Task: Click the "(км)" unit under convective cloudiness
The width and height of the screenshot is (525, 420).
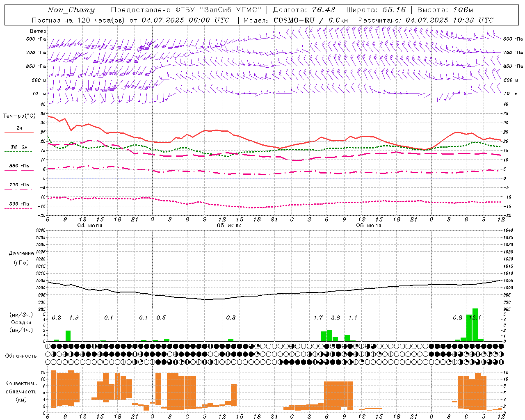Action: click(x=21, y=399)
